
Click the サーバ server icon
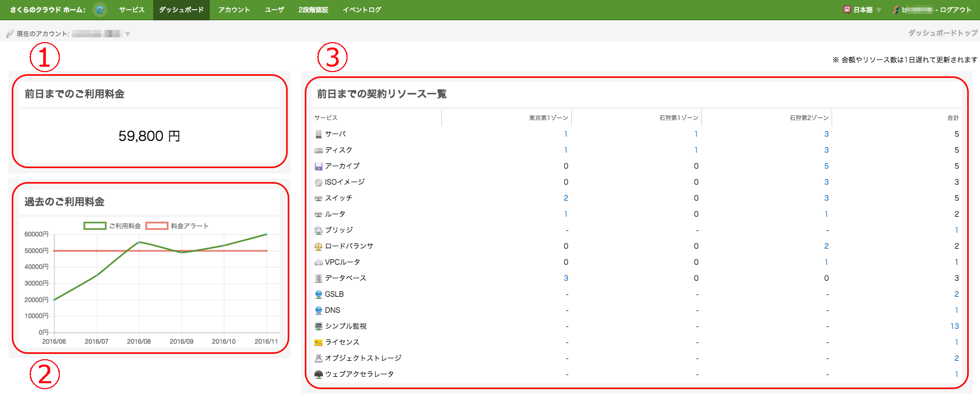coord(319,134)
